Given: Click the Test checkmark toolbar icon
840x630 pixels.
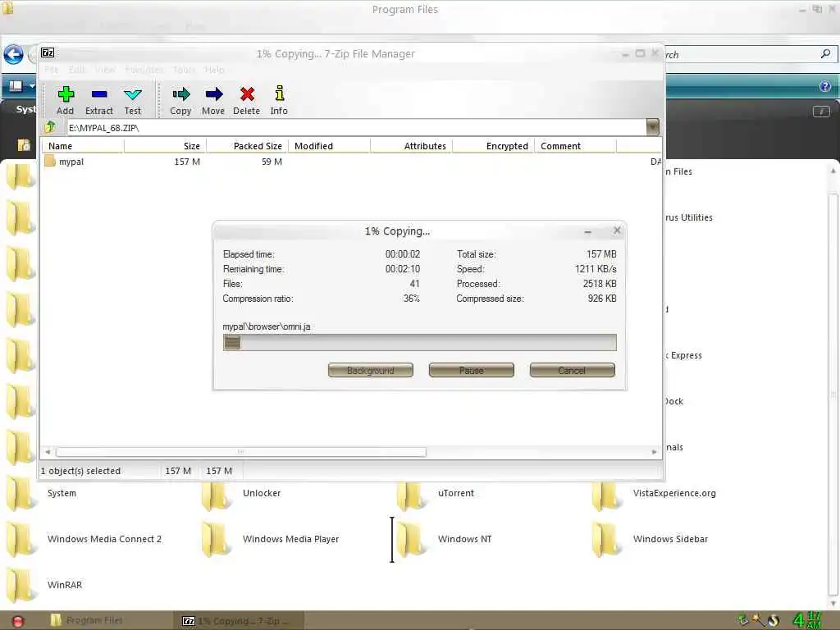Looking at the screenshot, I should [132, 95].
